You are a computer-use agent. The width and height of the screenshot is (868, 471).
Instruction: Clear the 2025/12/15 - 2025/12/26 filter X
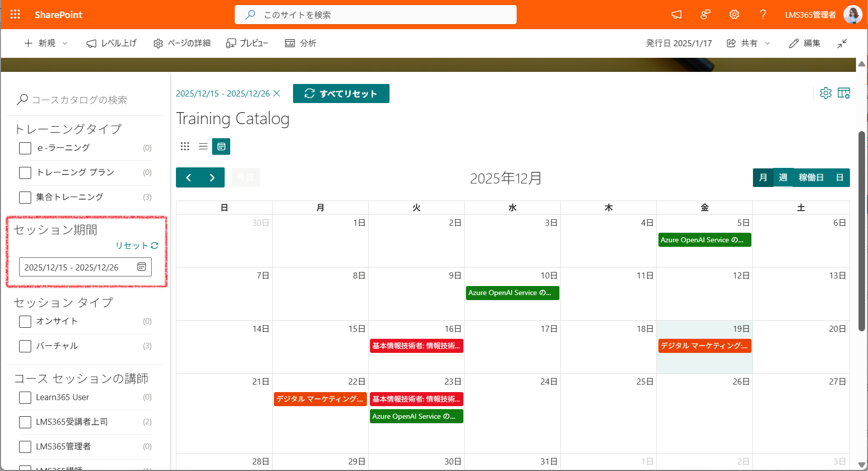coord(276,93)
